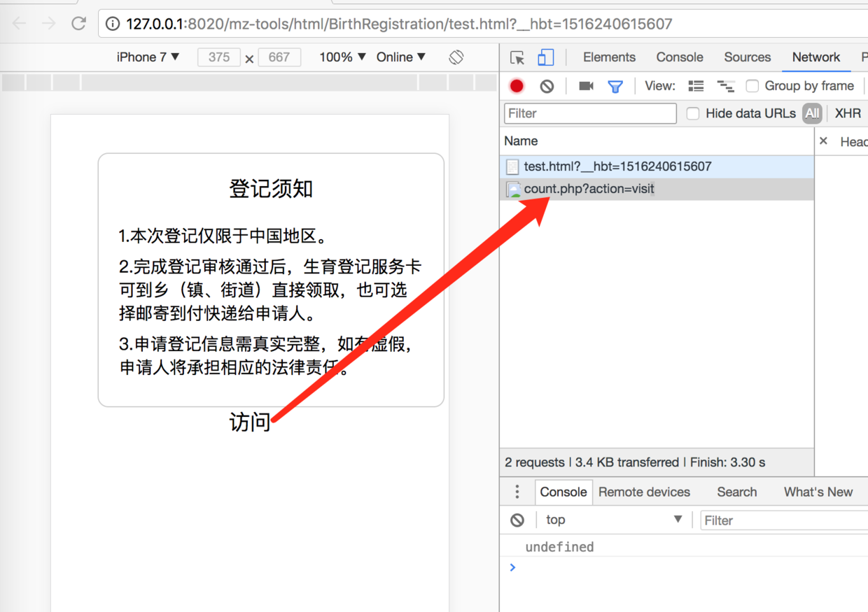Select the All requests filter toggle

click(811, 113)
